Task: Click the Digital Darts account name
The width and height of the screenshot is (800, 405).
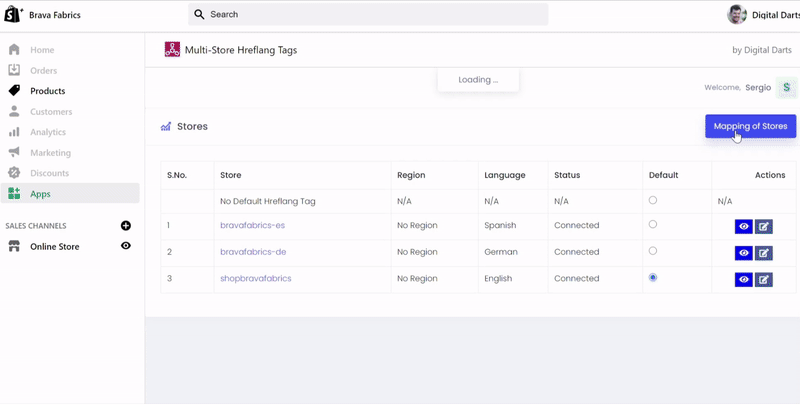Action: click(x=776, y=15)
